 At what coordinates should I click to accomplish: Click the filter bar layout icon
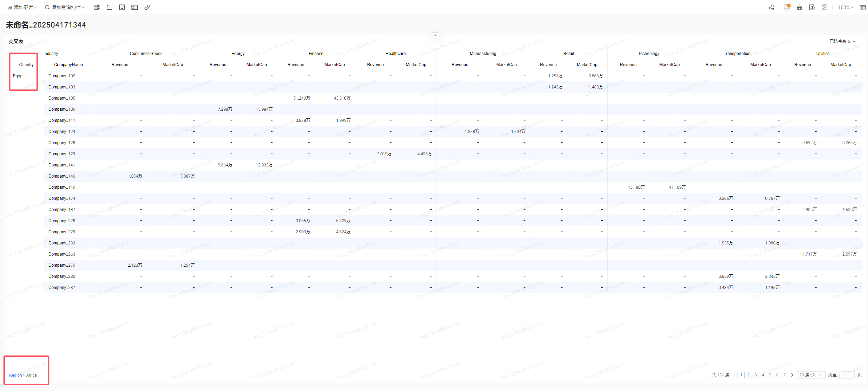click(x=97, y=7)
